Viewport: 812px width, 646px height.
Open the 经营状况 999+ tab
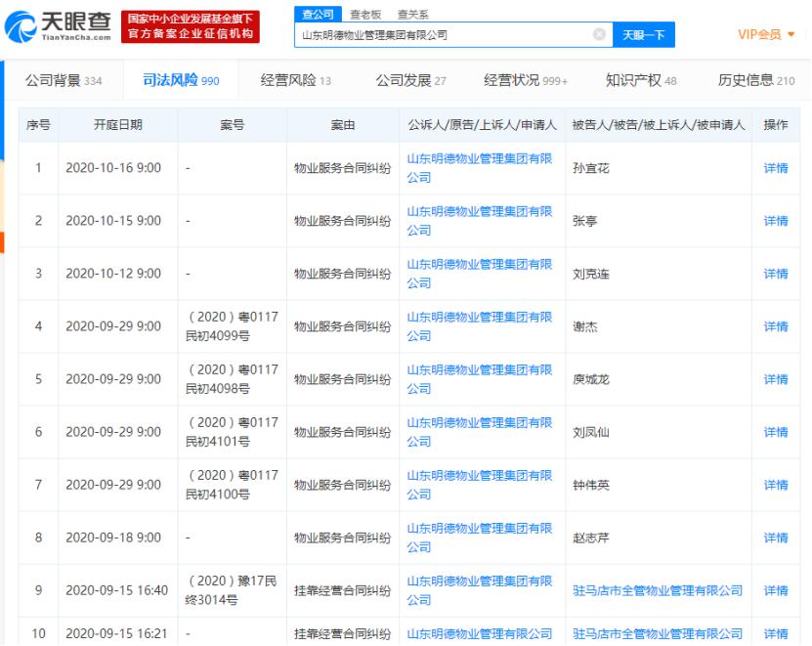(526, 80)
